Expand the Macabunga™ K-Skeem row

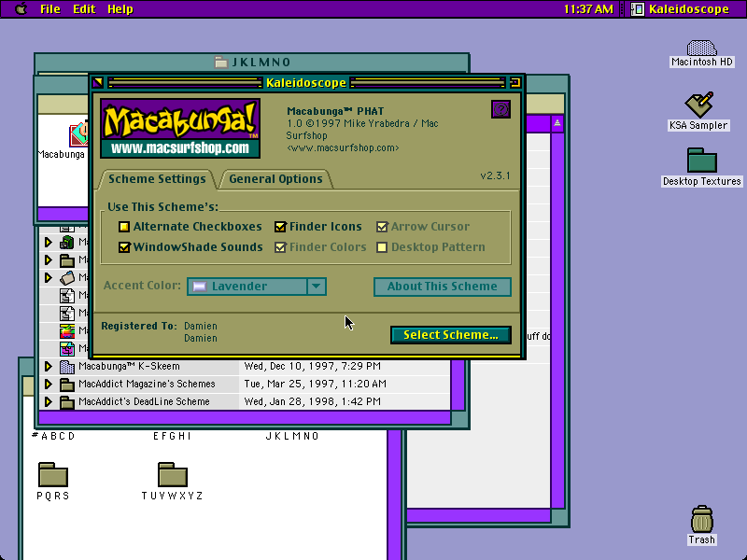(49, 366)
